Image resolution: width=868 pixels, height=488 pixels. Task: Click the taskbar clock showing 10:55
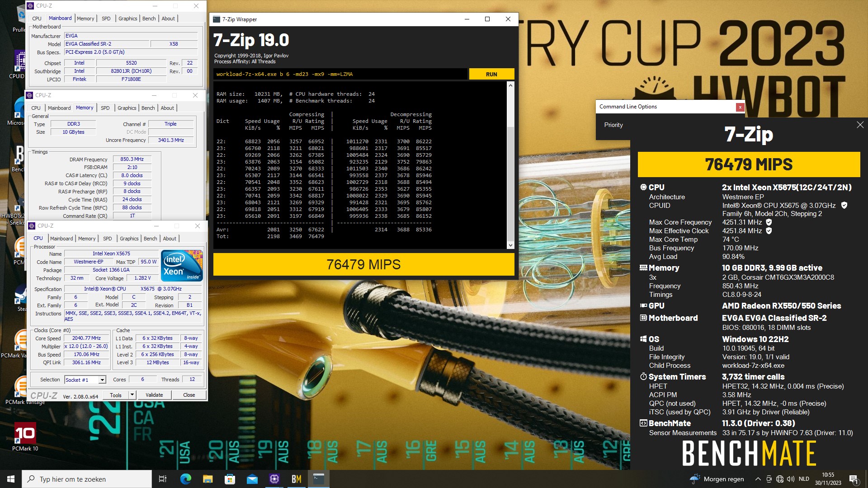coord(828,479)
